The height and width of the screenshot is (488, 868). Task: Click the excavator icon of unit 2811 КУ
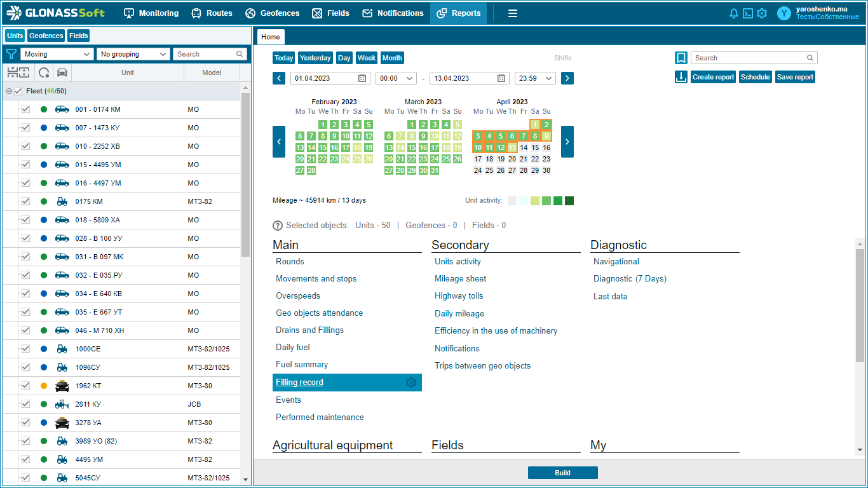tap(62, 404)
